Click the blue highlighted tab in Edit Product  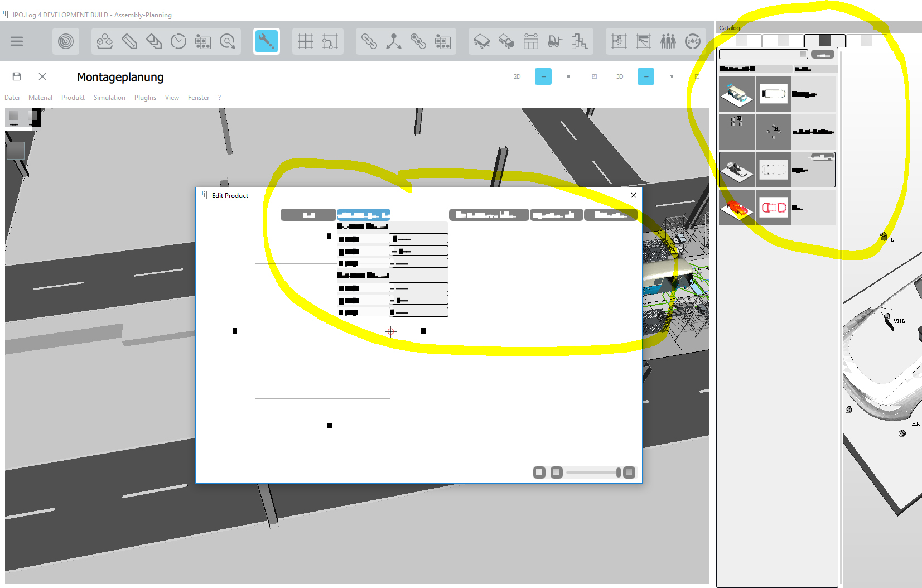[x=364, y=215]
